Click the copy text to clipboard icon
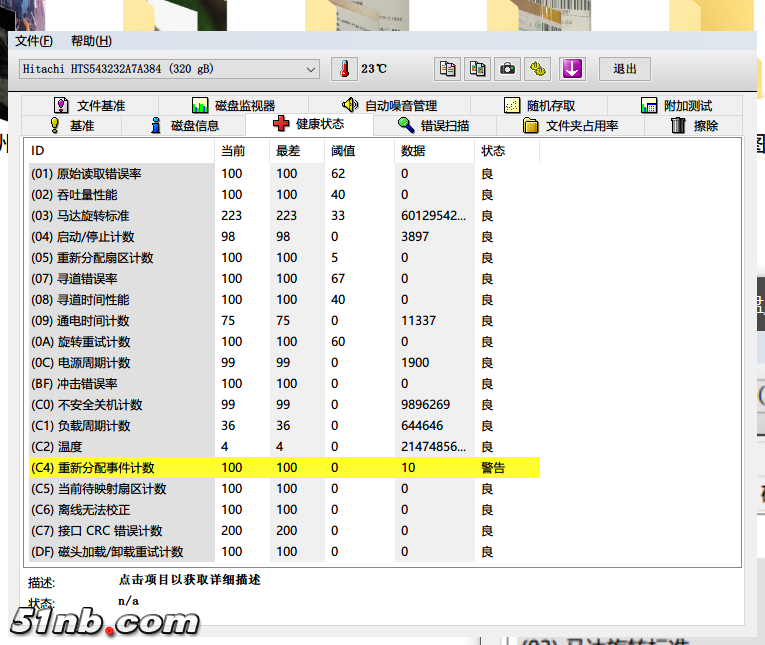765x645 pixels. pos(448,69)
